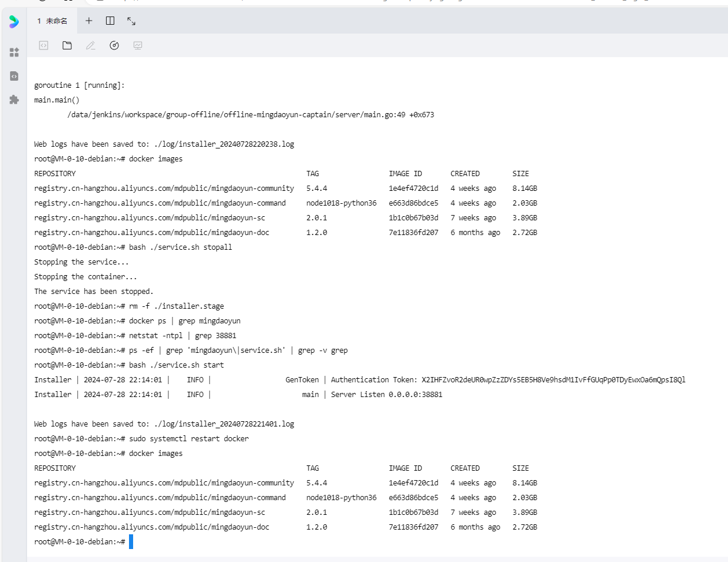Viewport: 728px width, 562px height.
Task: Click the code brackets toolbar icon
Action: pos(44,45)
